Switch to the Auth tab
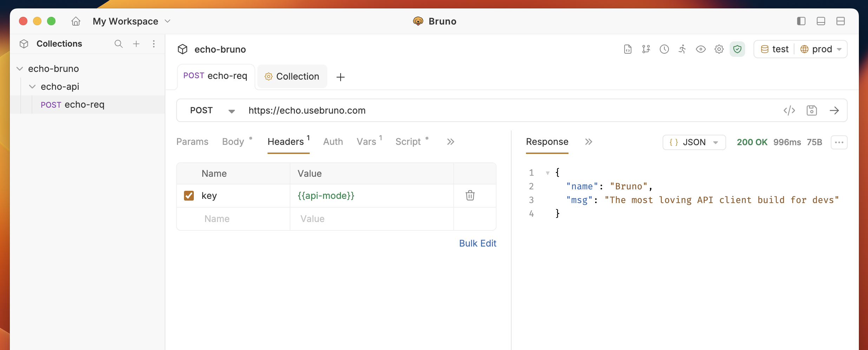 pos(333,141)
